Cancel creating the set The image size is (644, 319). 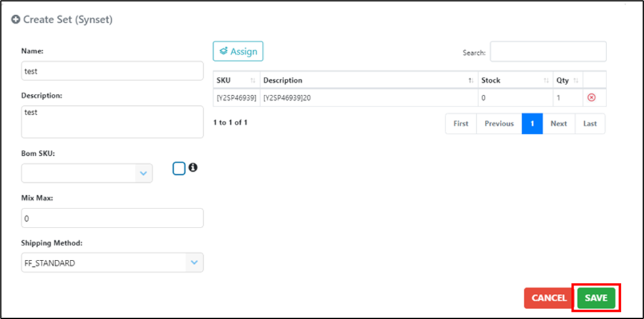(x=549, y=298)
